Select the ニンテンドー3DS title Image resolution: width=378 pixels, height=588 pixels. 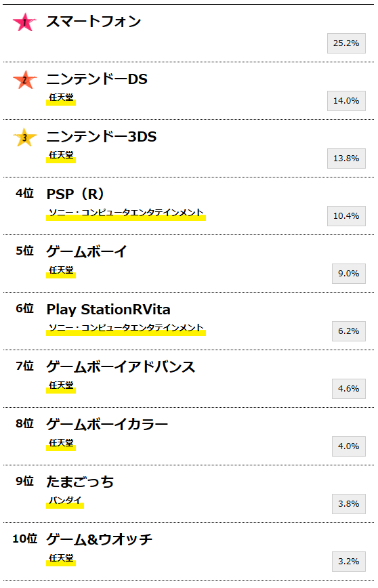[101, 137]
